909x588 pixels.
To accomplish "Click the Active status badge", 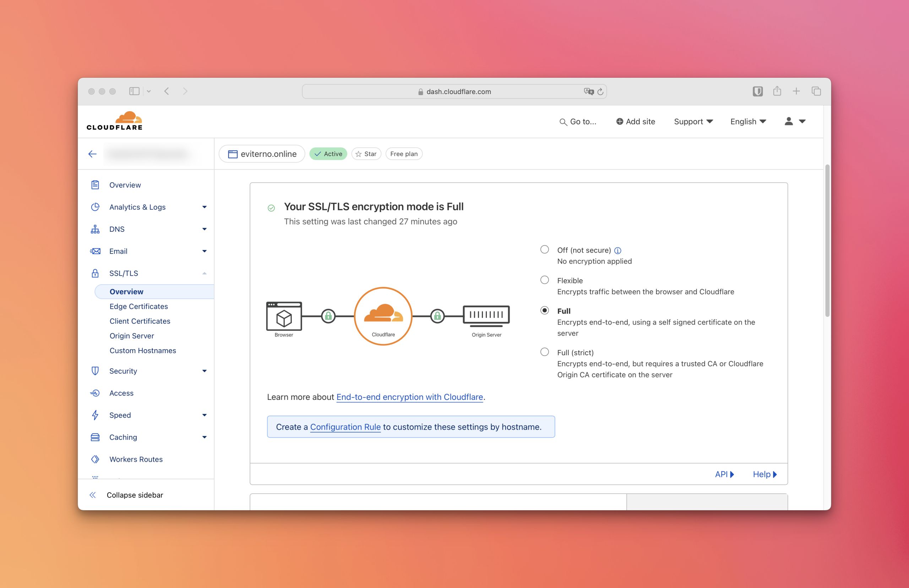I will coord(328,154).
